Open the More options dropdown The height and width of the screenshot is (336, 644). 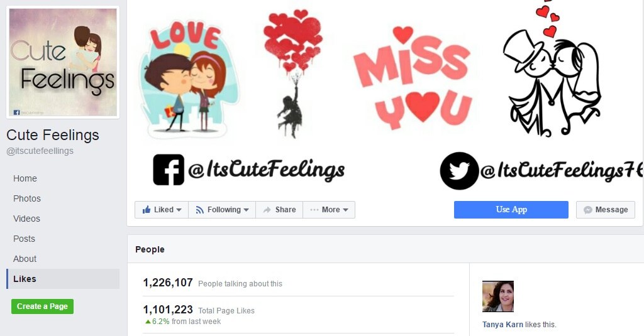(329, 210)
